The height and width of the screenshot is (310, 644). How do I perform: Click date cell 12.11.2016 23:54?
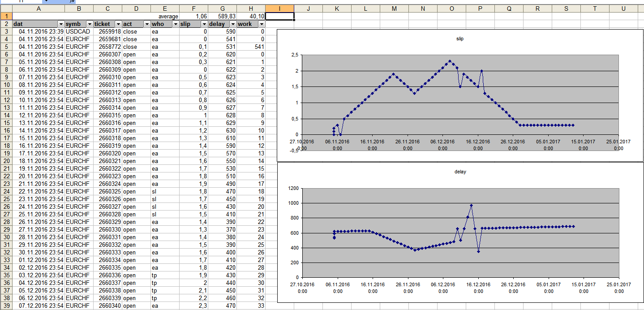coord(39,115)
